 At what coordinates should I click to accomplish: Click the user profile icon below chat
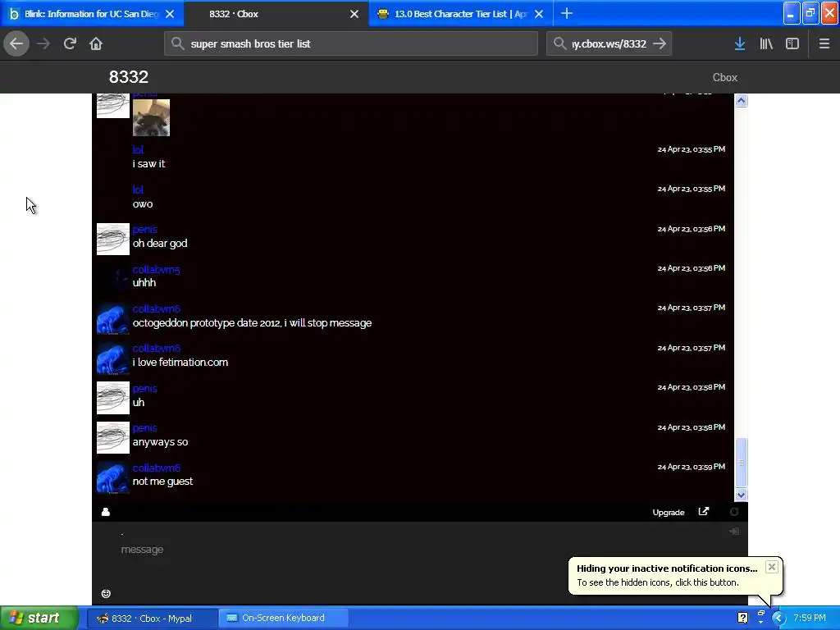pos(106,512)
